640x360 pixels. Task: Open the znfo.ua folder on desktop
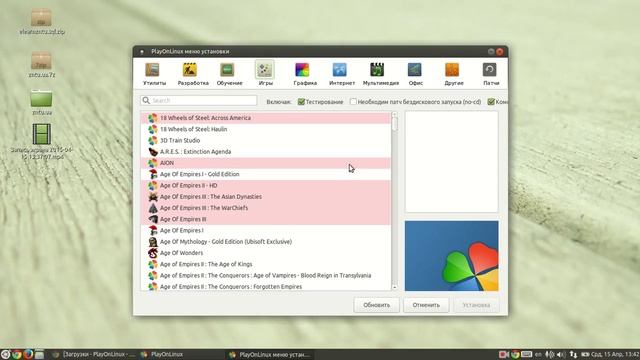pos(42,102)
